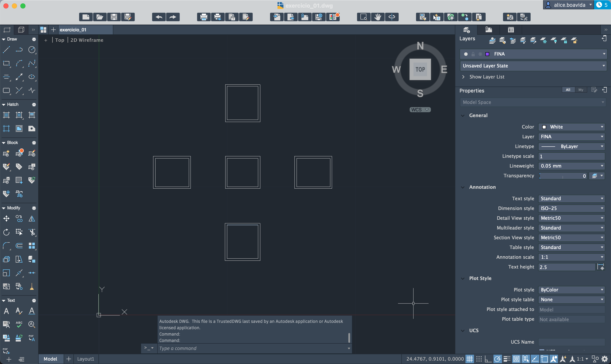Adjust the Transparency slider
Viewport: 611px width, 364px height.
tap(563, 176)
